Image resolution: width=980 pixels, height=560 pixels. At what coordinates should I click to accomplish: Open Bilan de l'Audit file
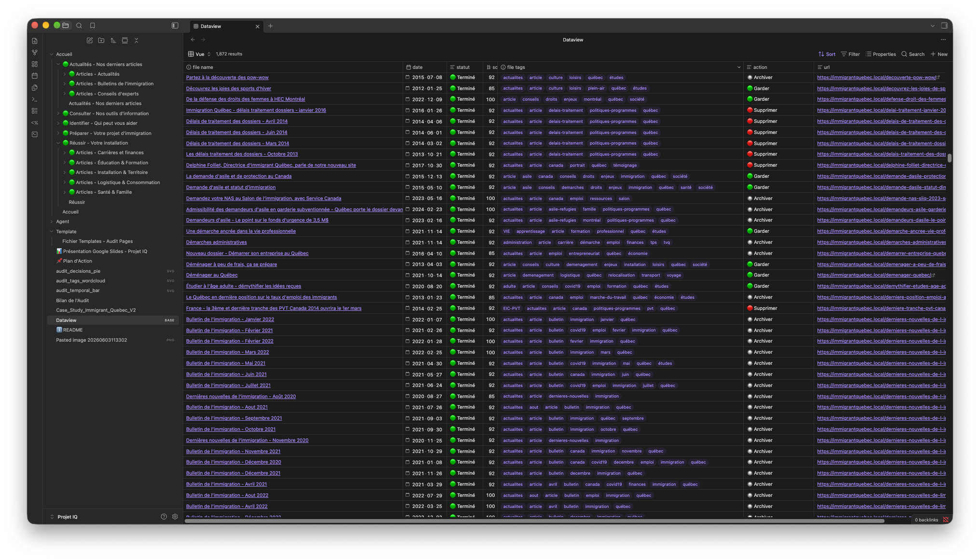72,301
